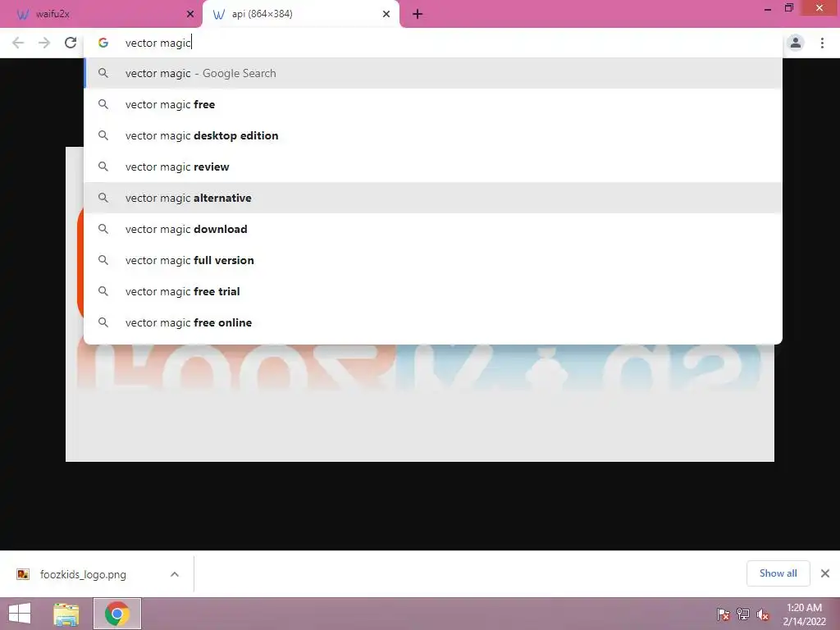Click the address bar with 'vector magic'
Image resolution: width=840 pixels, height=630 pixels.
pyautogui.click(x=433, y=43)
